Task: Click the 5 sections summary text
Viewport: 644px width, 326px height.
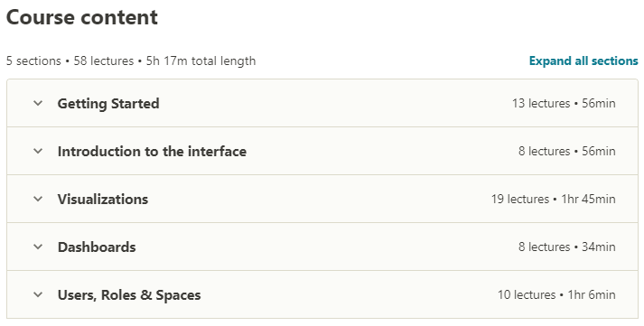Action: click(33, 61)
